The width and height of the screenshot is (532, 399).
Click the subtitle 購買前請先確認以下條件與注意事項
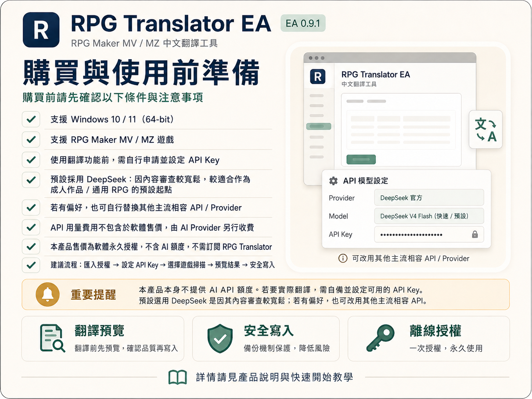[113, 98]
